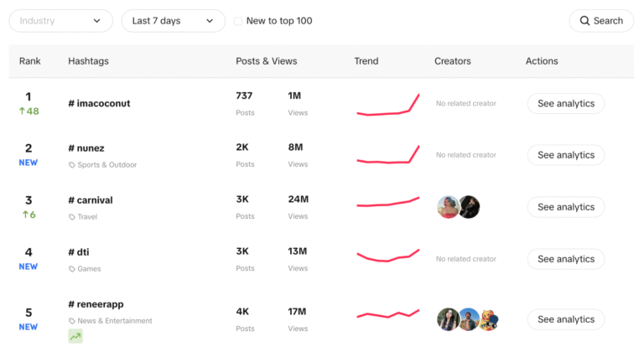See analytics for nunez hashtag

[566, 155]
